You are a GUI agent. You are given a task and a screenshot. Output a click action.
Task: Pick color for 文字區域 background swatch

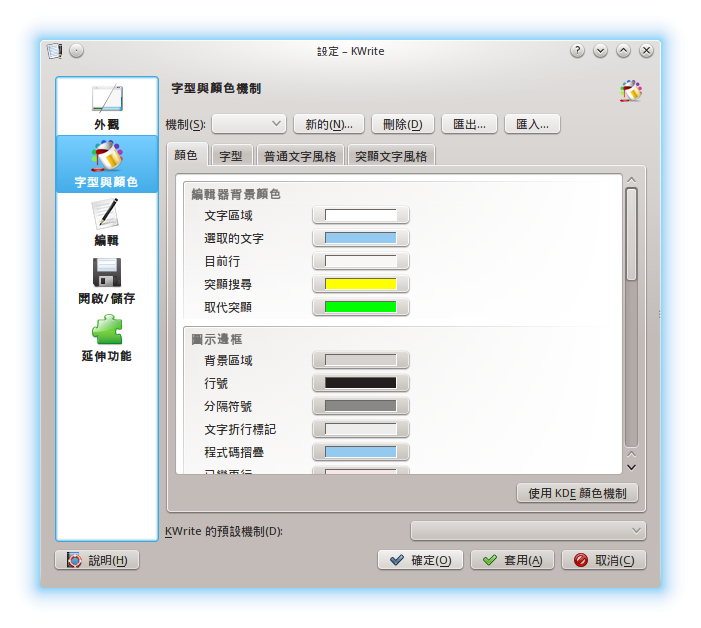[361, 215]
